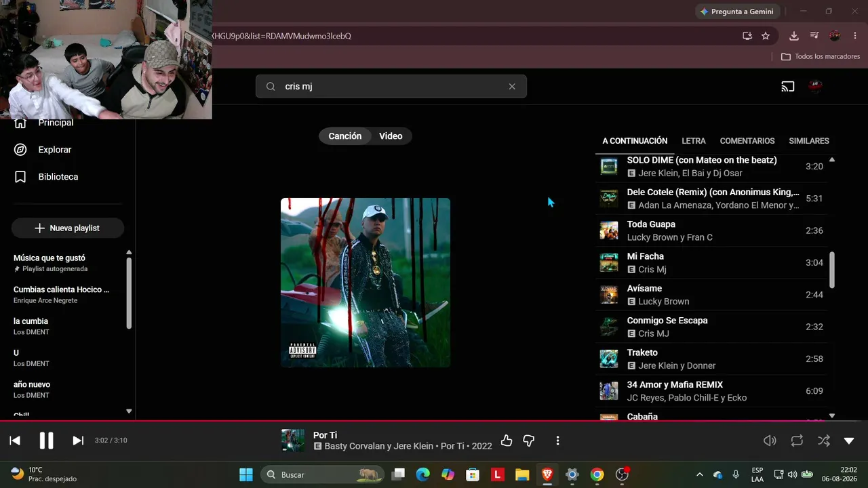Select the song title 'Conmigo Se Escapa'
Viewport: 868px width, 488px height.
tap(667, 321)
